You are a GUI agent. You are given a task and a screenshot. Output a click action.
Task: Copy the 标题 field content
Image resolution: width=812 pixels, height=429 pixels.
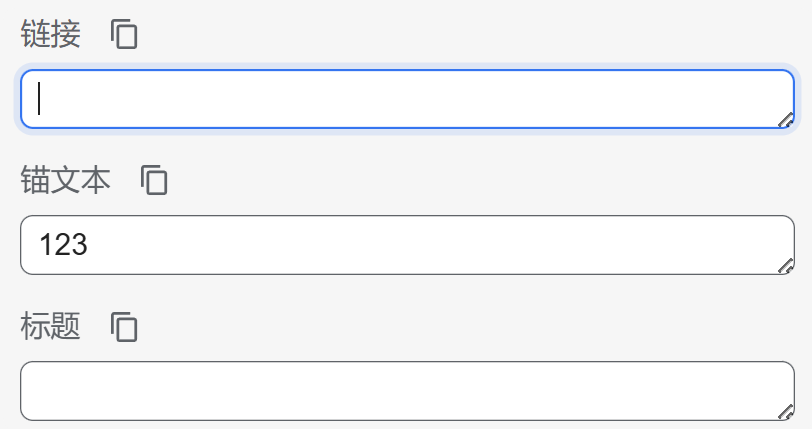(124, 327)
